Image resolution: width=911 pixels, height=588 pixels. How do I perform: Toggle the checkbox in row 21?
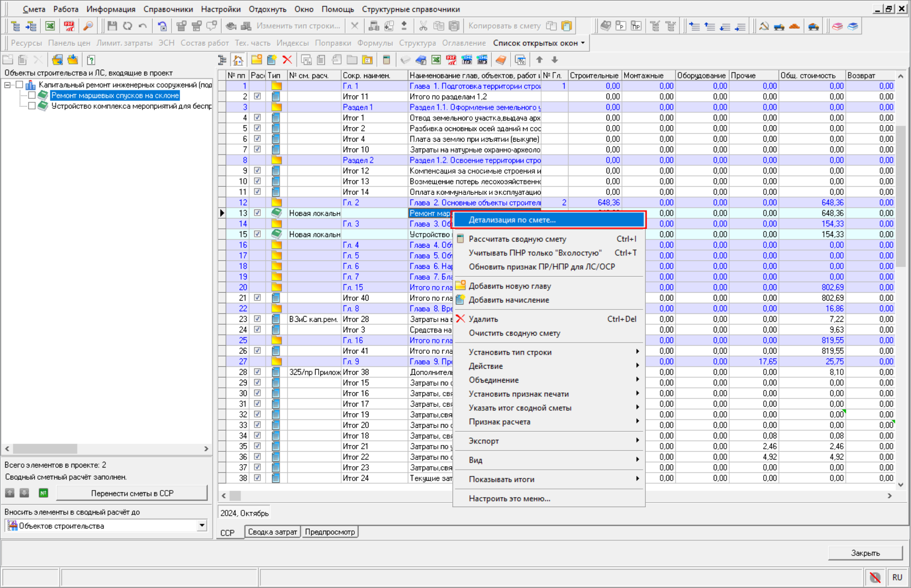(257, 298)
